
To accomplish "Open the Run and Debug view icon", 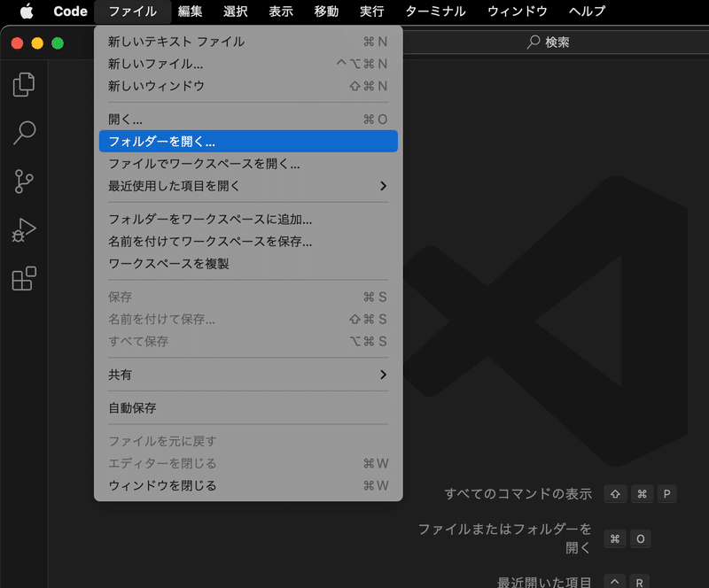I will pyautogui.click(x=24, y=230).
